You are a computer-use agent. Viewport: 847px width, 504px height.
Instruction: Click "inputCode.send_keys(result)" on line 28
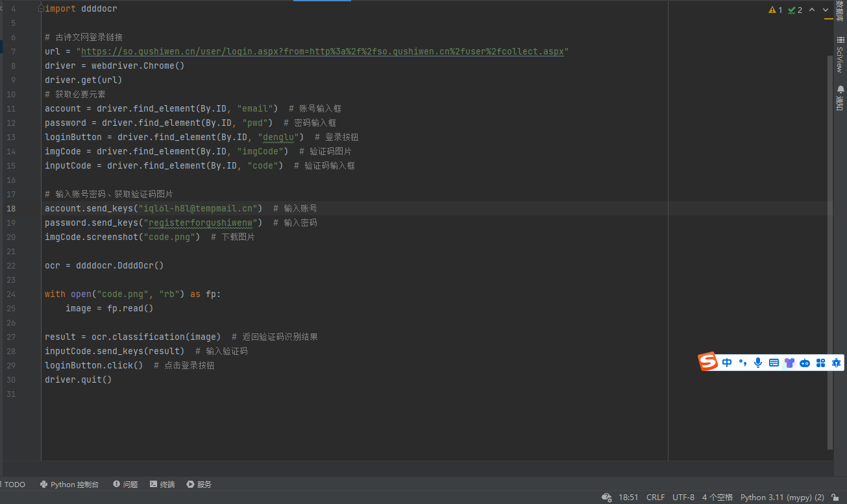pos(115,351)
